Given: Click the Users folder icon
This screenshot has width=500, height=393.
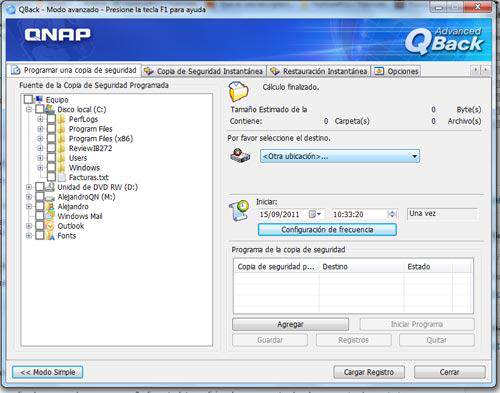Looking at the screenshot, I should 61,158.
